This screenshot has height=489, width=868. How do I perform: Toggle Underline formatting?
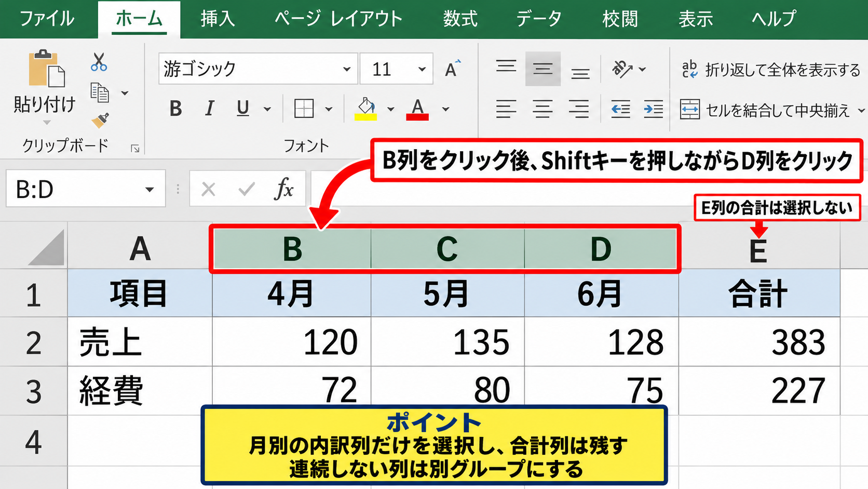pyautogui.click(x=242, y=109)
